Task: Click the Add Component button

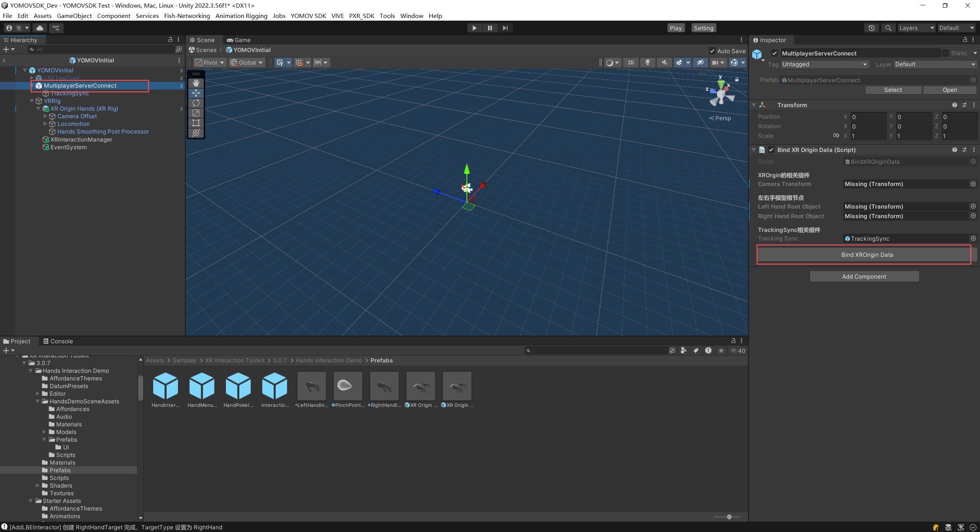Action: pos(864,277)
